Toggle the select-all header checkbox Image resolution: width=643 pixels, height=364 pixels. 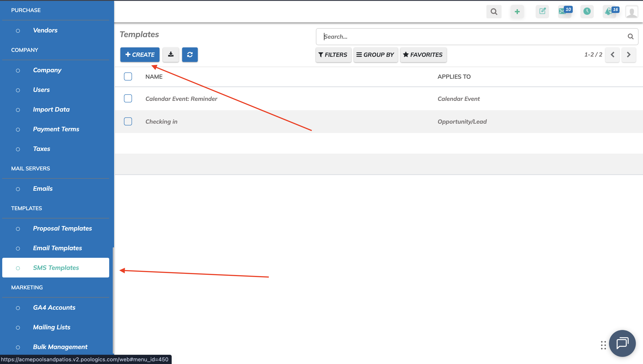tap(128, 76)
